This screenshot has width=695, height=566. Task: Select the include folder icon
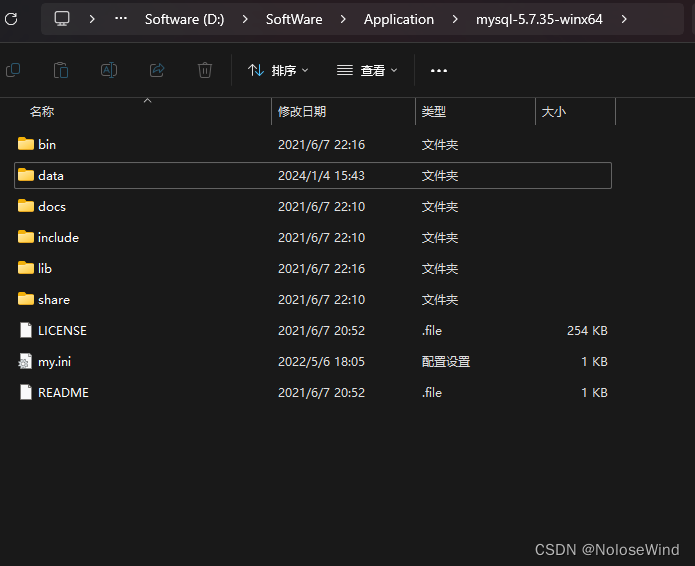click(26, 237)
